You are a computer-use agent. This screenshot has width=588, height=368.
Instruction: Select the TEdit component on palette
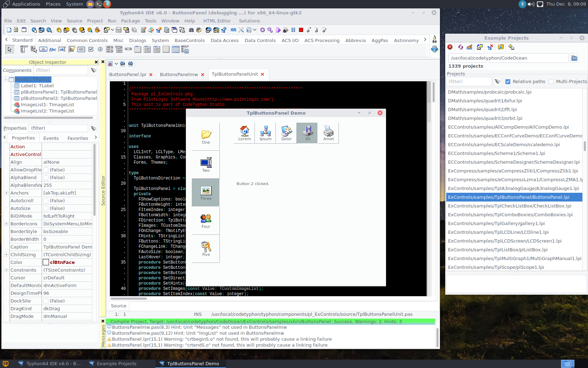point(62,49)
